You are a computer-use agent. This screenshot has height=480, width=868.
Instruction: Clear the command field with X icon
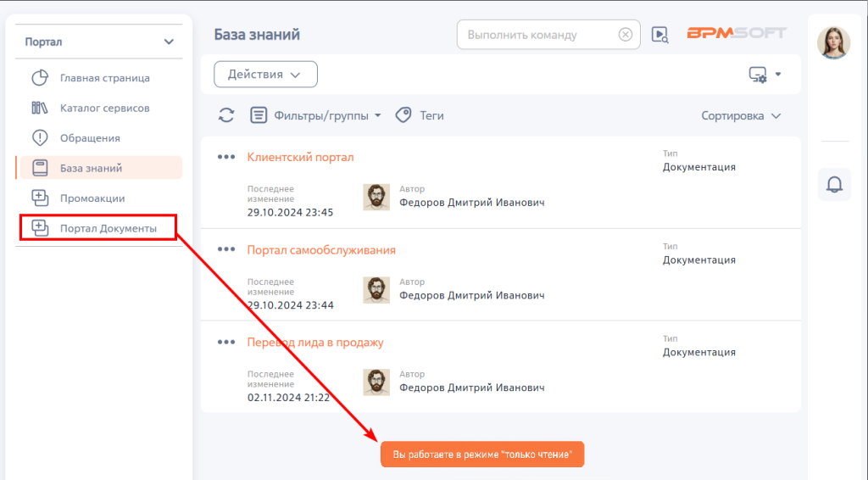point(625,35)
